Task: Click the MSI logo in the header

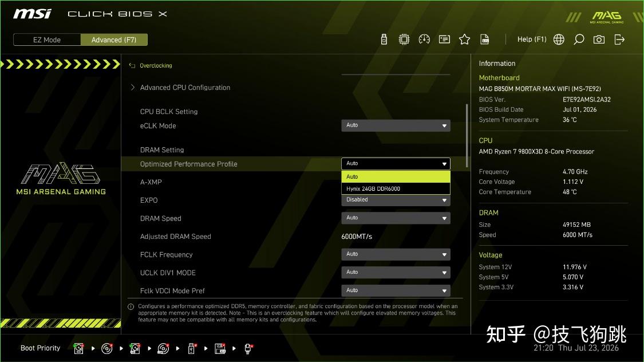Action: (32, 14)
